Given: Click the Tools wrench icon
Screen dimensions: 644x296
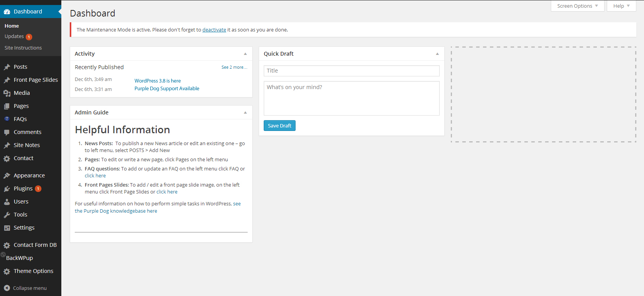Looking at the screenshot, I should [7, 215].
